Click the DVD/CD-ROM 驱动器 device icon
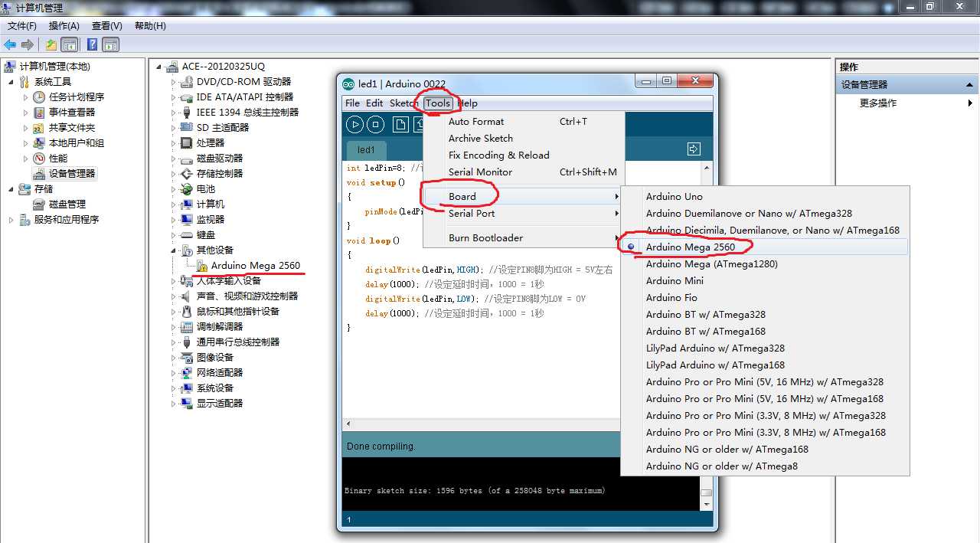Screen dimensions: 980x543 pyautogui.click(x=186, y=82)
